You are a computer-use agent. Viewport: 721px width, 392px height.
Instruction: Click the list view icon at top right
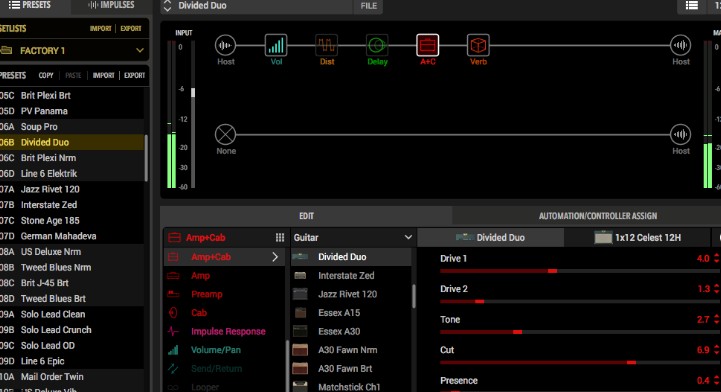692,6
